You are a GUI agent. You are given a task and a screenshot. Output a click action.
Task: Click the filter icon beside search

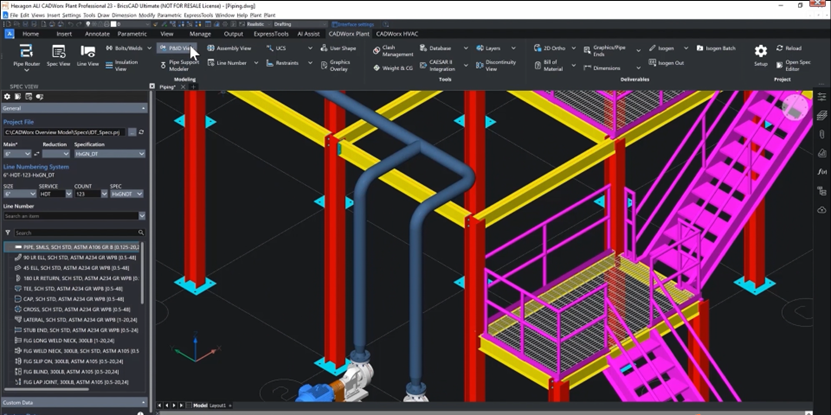(7, 233)
